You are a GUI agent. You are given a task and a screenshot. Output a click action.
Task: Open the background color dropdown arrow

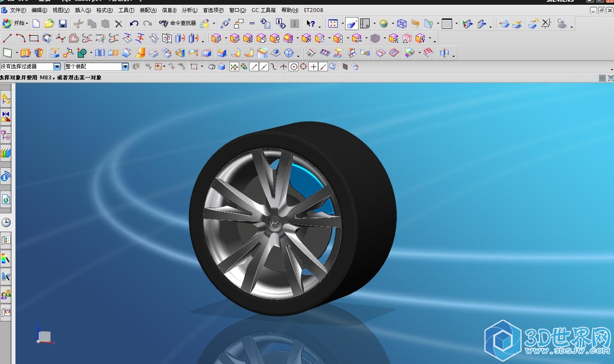(456, 24)
